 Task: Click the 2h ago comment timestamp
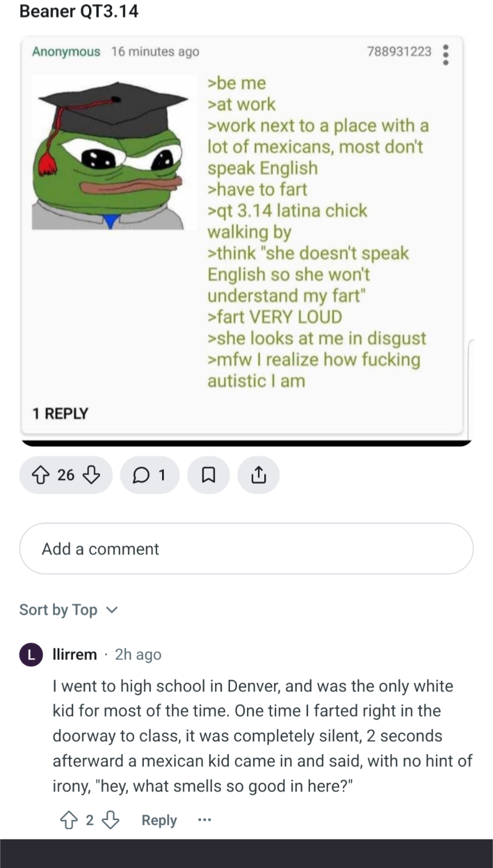click(x=138, y=654)
